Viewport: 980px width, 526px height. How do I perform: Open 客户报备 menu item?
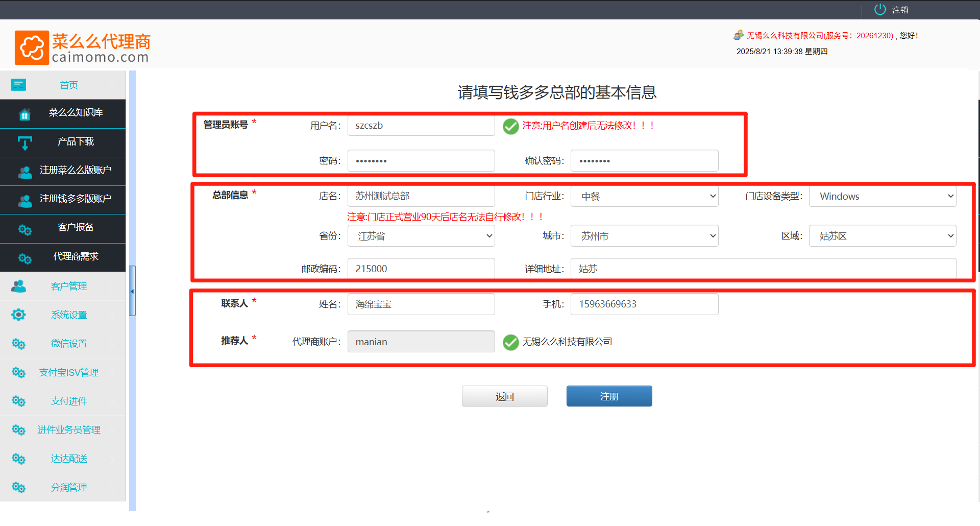coord(63,228)
